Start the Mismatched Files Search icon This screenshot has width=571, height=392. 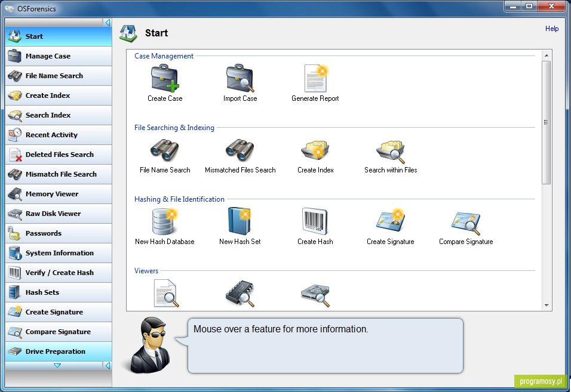point(240,150)
